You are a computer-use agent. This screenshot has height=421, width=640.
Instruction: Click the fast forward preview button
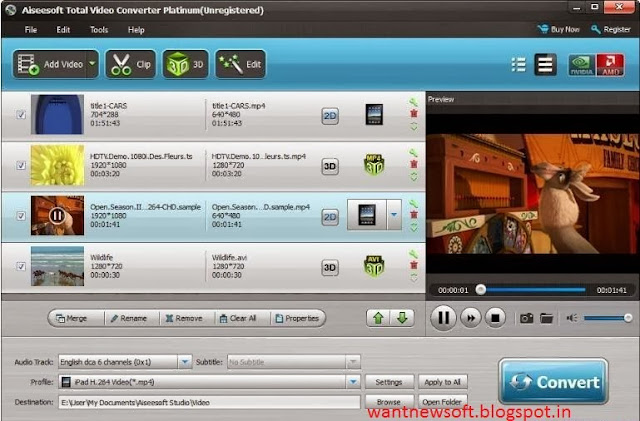(x=471, y=318)
